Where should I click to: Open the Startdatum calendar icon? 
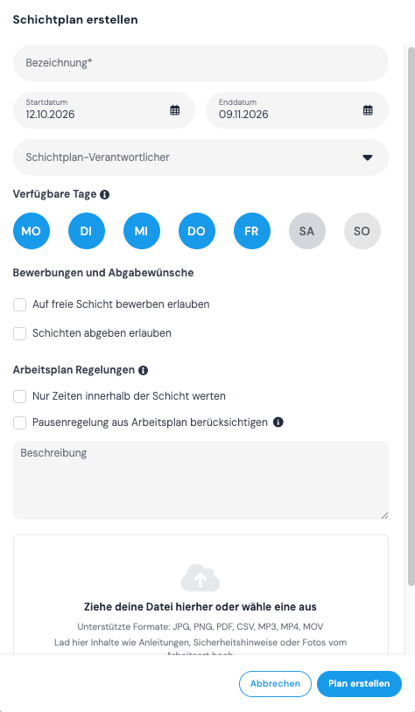[175, 110]
